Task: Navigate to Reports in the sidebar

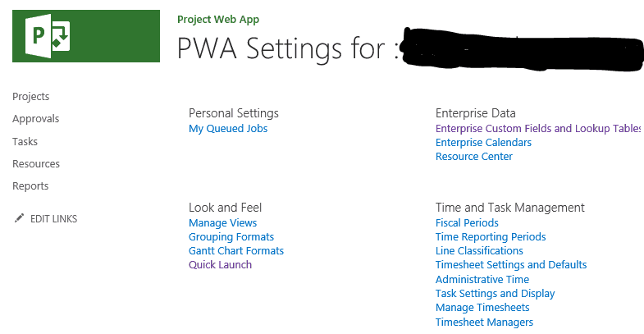Action: pyautogui.click(x=30, y=186)
